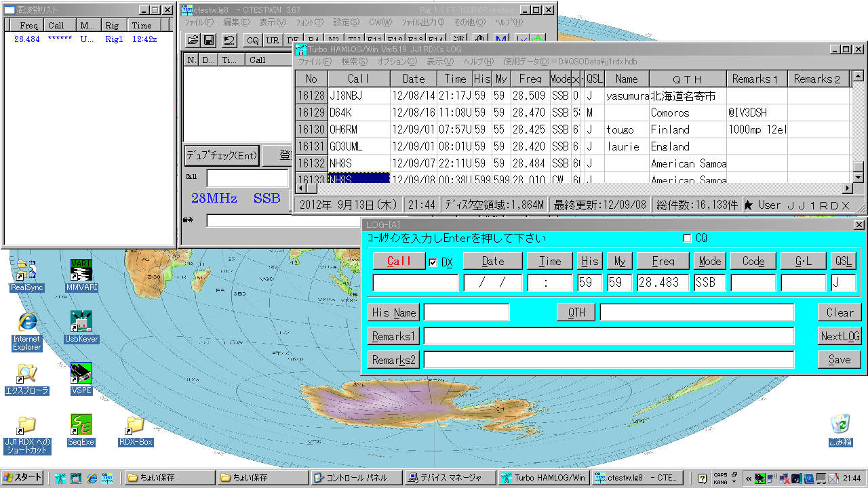
Task: Focus the callsign input field in LOG-[A]
Action: pyautogui.click(x=416, y=283)
